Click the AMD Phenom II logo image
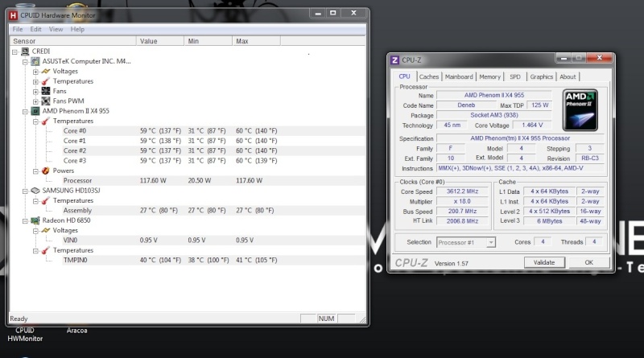The width and height of the screenshot is (644, 358). click(x=580, y=110)
